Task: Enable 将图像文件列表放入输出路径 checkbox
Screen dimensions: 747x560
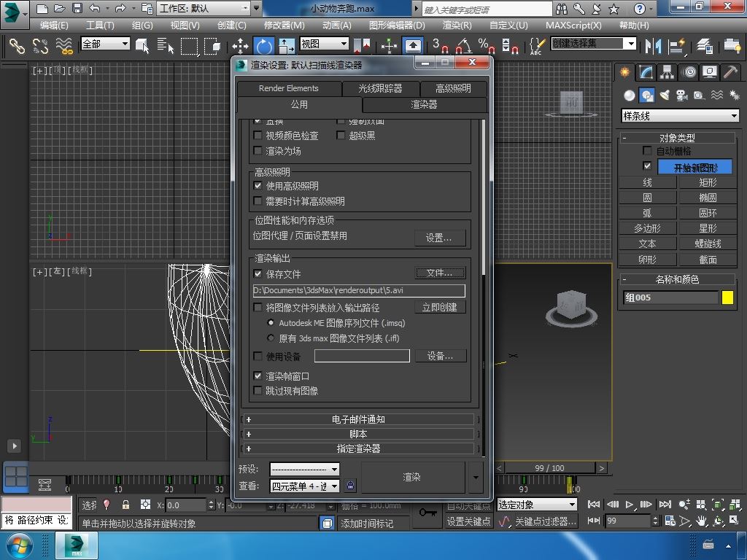Action: tap(258, 308)
